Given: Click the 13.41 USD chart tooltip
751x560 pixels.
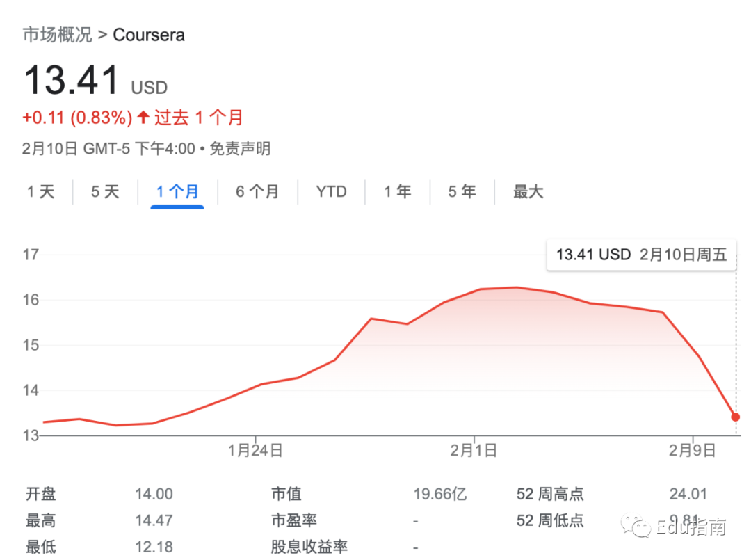Looking at the screenshot, I should click(641, 255).
